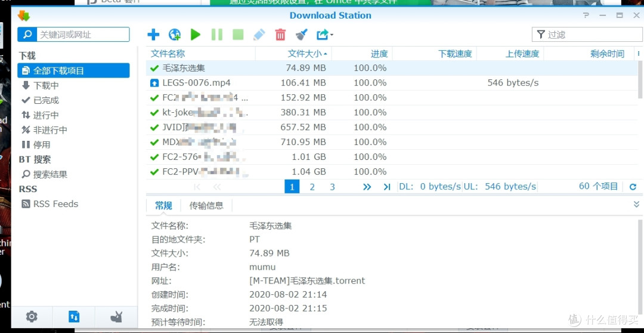
Task: Click the 74.89 MB size cell
Action: (306, 68)
